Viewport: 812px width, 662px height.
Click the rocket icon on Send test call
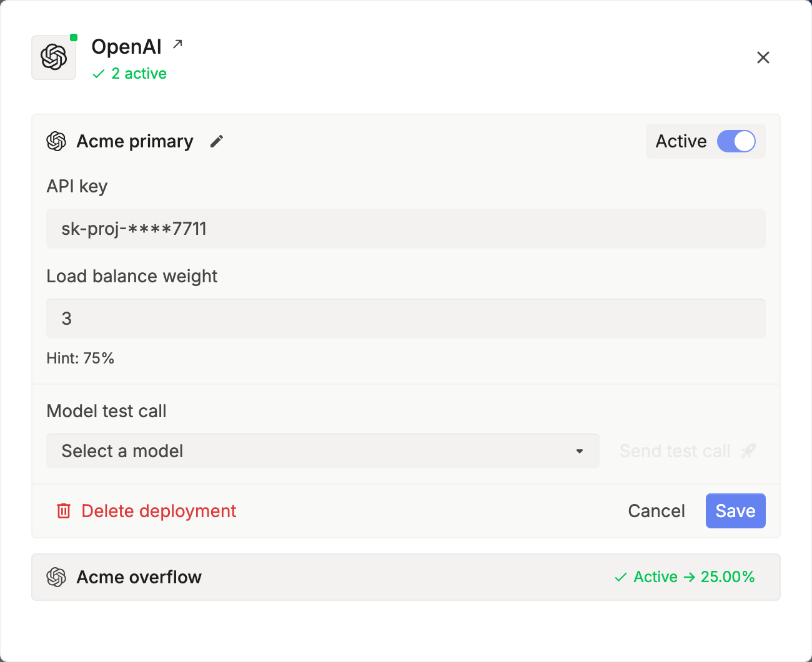tap(748, 451)
